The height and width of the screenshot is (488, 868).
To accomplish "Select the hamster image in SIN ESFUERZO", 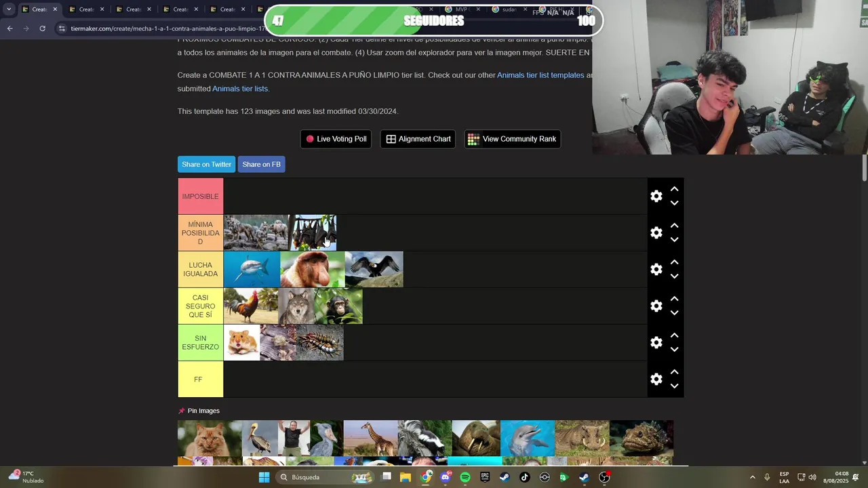I will (241, 343).
